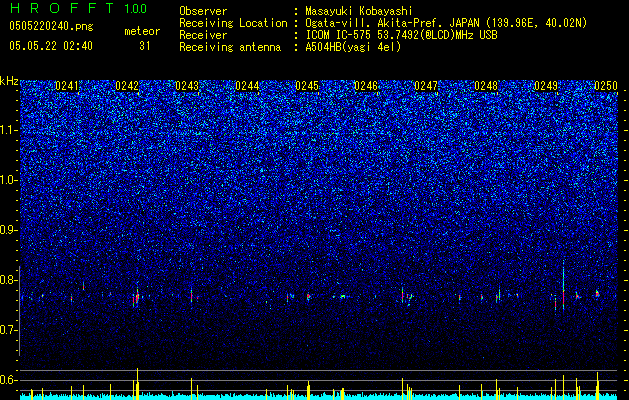Click the 0249 time marker
Image resolution: width=629 pixels, height=400 pixels.
[546, 86]
